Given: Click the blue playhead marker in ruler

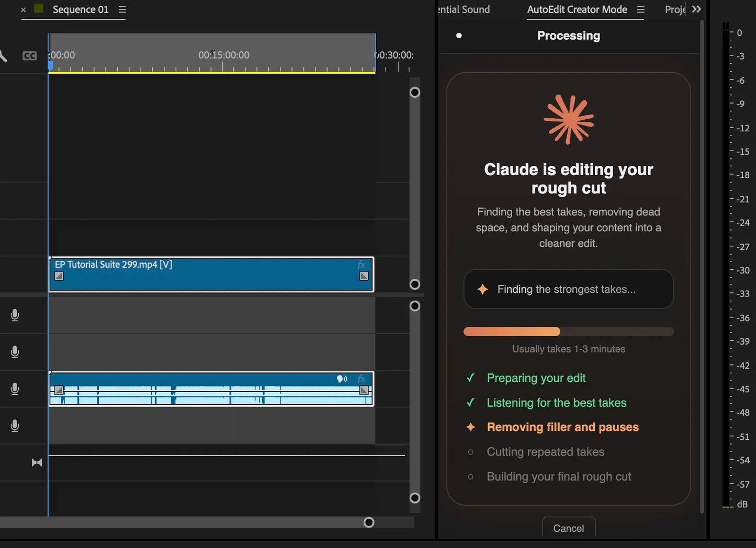Looking at the screenshot, I should [51, 66].
